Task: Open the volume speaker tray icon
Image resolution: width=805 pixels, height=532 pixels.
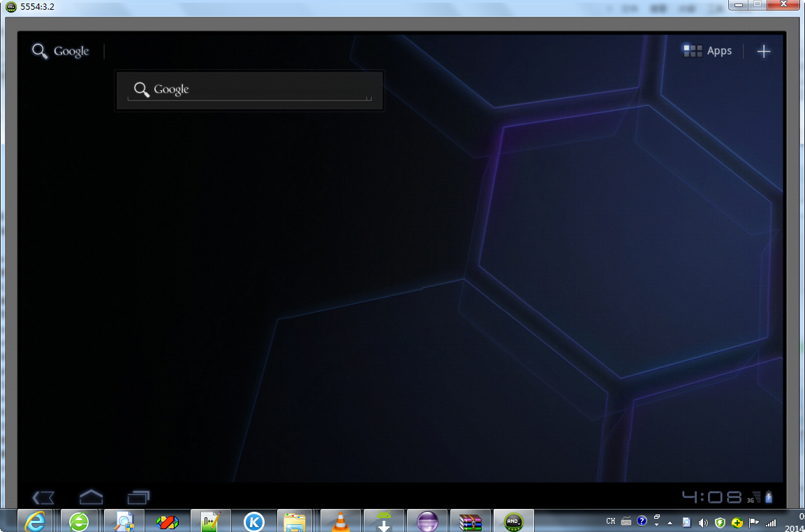Action: pos(703,523)
